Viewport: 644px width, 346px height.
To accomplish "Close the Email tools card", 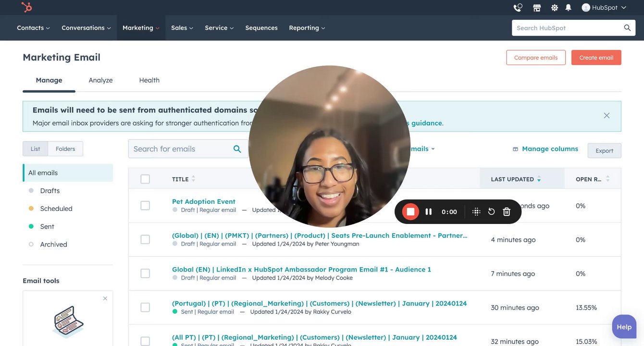I will [x=105, y=298].
